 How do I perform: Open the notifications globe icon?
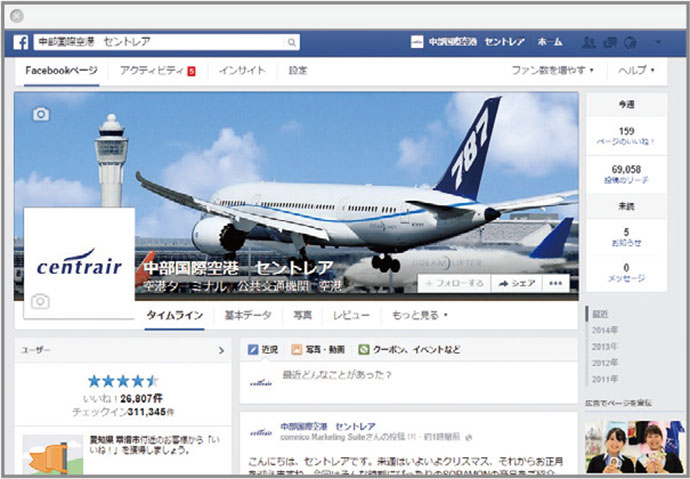tap(630, 43)
